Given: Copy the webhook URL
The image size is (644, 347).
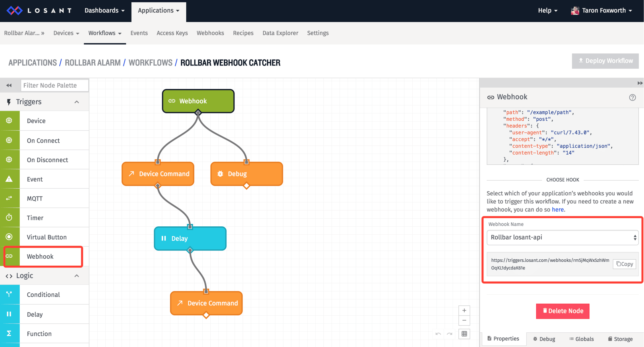Looking at the screenshot, I should click(x=624, y=264).
